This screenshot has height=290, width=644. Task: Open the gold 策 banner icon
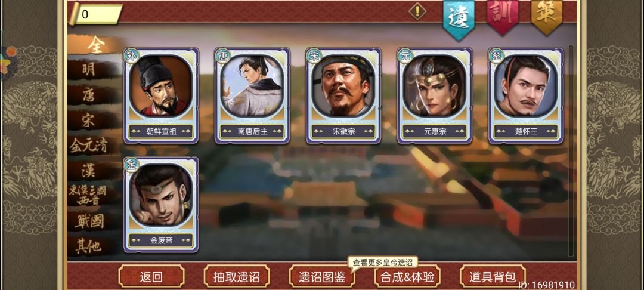point(547,16)
